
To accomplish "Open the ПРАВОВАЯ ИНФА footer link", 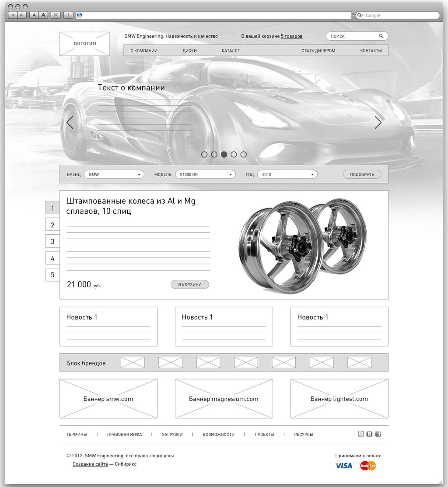I will click(x=124, y=434).
